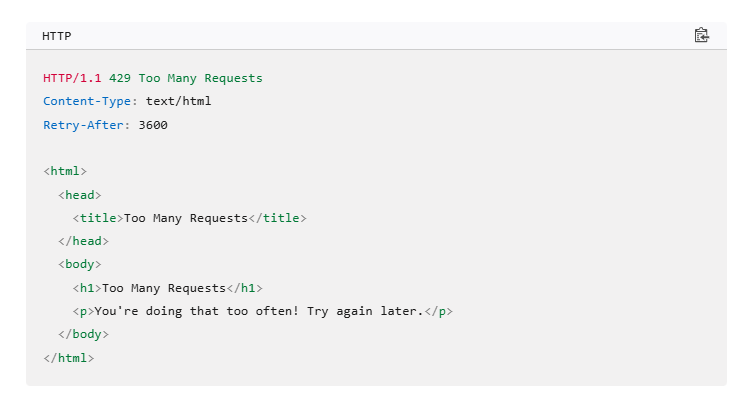This screenshot has height=411, width=751.
Task: Select the Retry-After header name
Action: tap(83, 125)
